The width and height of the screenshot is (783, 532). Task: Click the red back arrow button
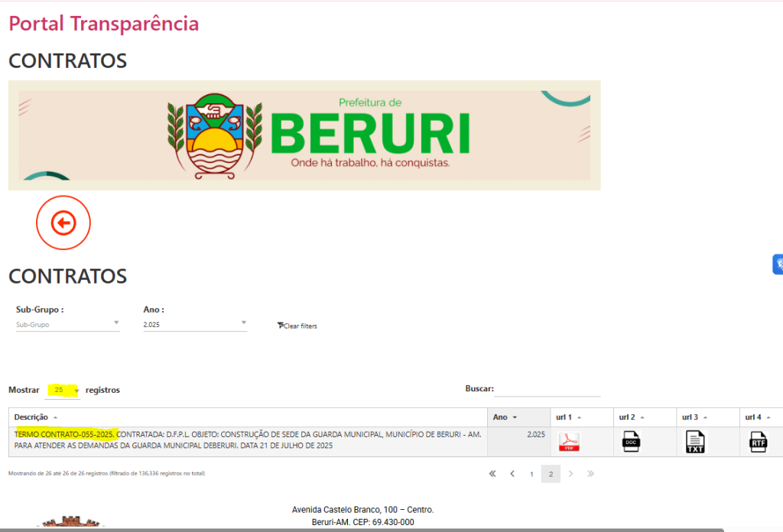[x=63, y=223]
